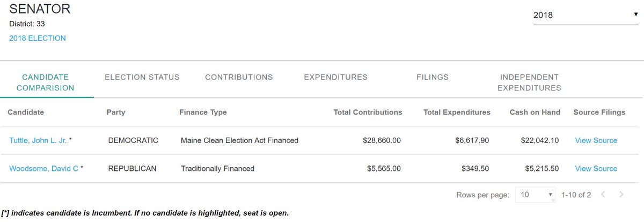View Source filing for Tuttle row
The width and height of the screenshot is (644, 222).
click(596, 140)
